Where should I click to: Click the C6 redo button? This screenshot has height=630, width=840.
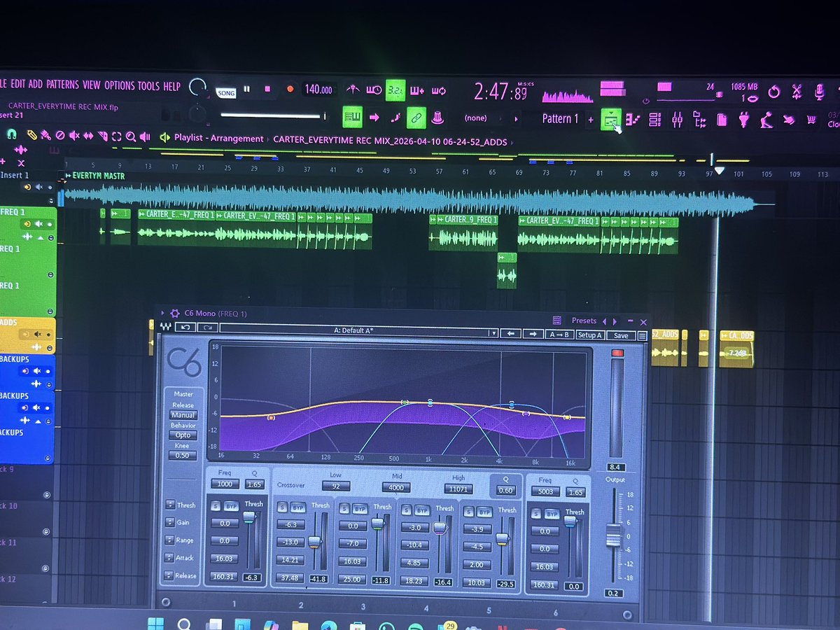coord(208,328)
